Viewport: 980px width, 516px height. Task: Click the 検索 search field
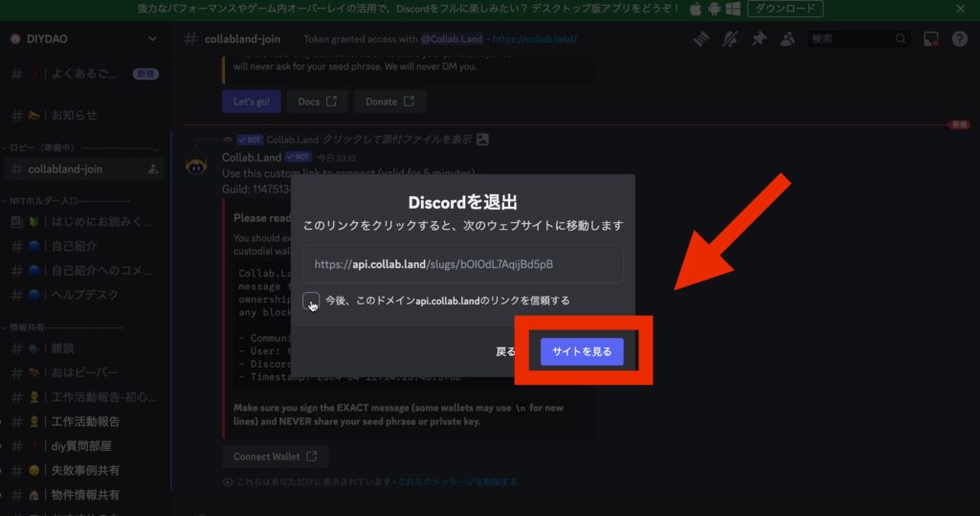[x=857, y=39]
